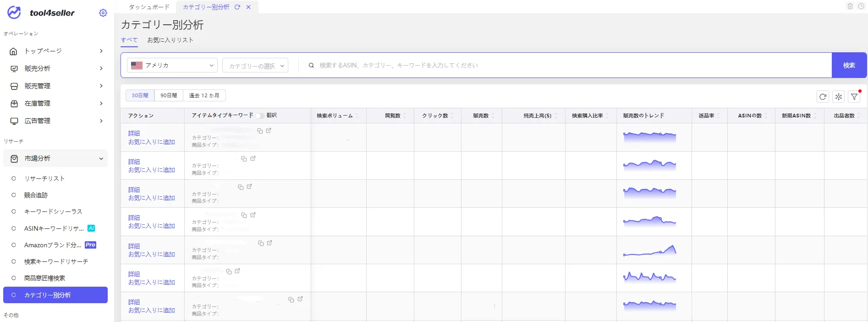Refresh the table with the reload icon

click(823, 96)
